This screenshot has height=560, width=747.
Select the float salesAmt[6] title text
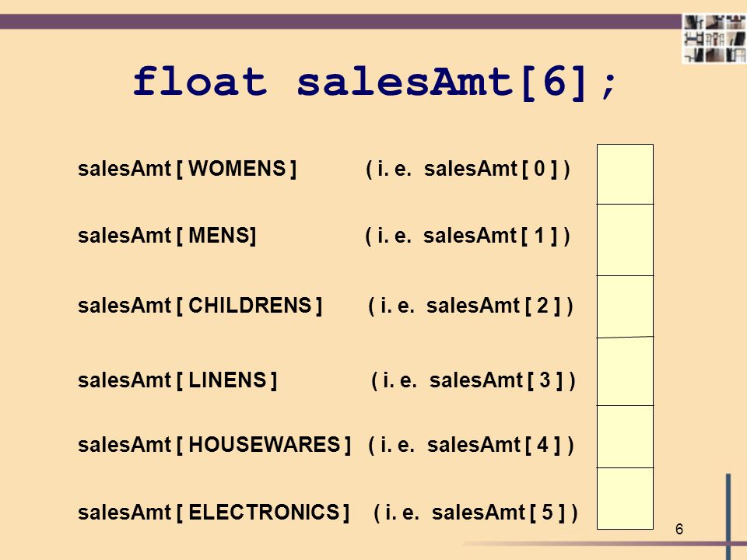[375, 83]
